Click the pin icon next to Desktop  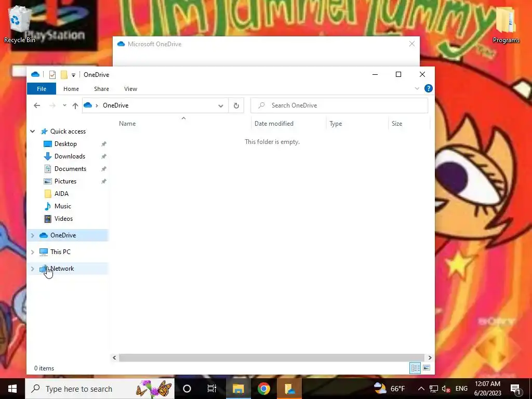pos(104,144)
